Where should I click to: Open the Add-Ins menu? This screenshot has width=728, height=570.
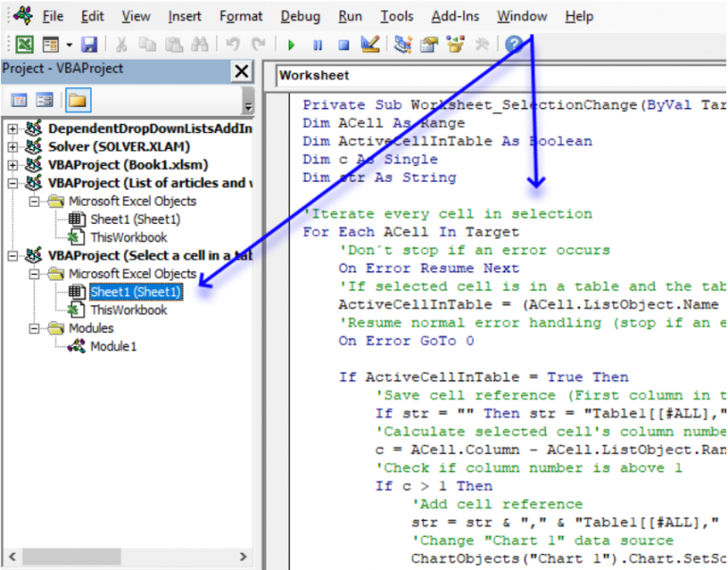pos(455,16)
